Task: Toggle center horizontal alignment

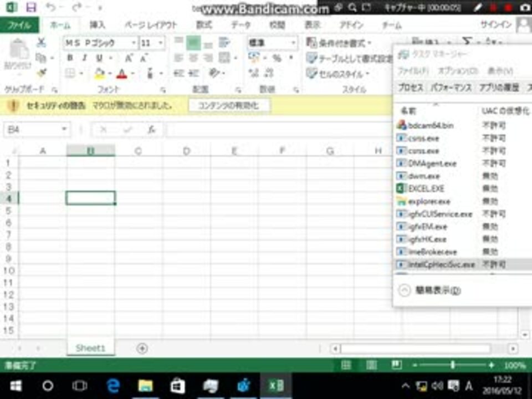Action: 193,58
